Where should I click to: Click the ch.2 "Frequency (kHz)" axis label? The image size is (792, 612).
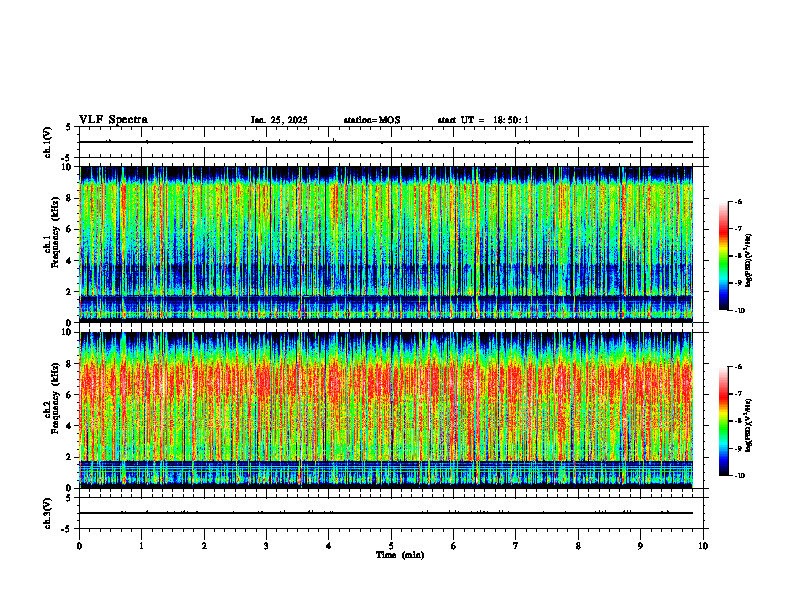pyautogui.click(x=55, y=398)
